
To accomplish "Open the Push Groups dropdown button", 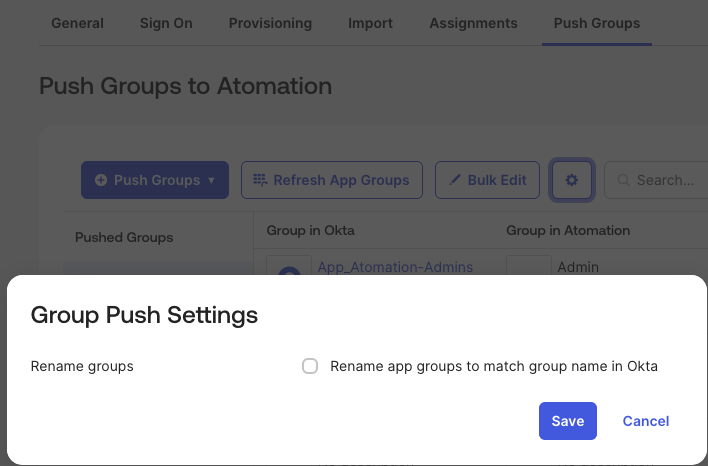I will (155, 180).
